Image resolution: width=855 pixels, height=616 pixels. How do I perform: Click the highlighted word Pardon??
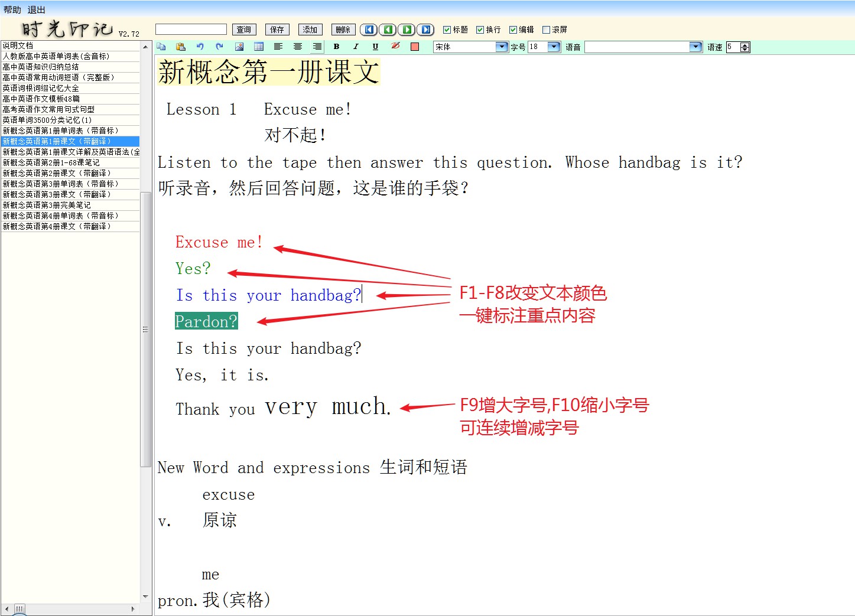206,321
